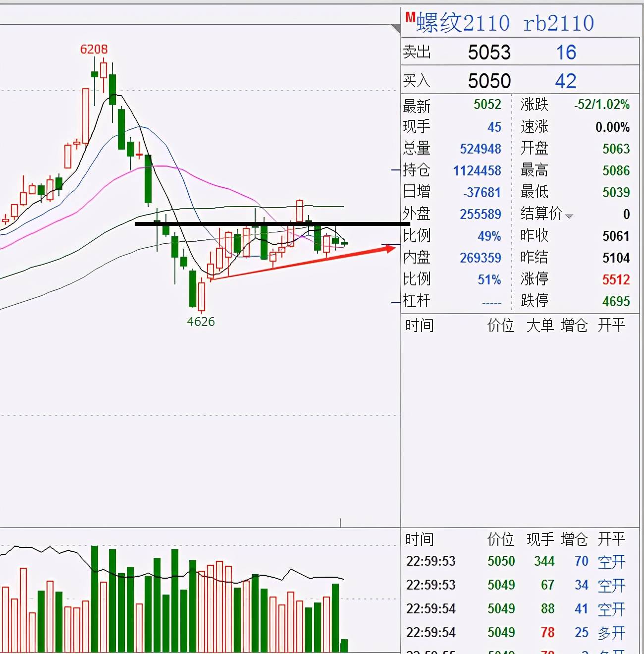The width and height of the screenshot is (644, 654).
Task: Click the gray corner triangle at chart top-right
Action: click(x=396, y=29)
